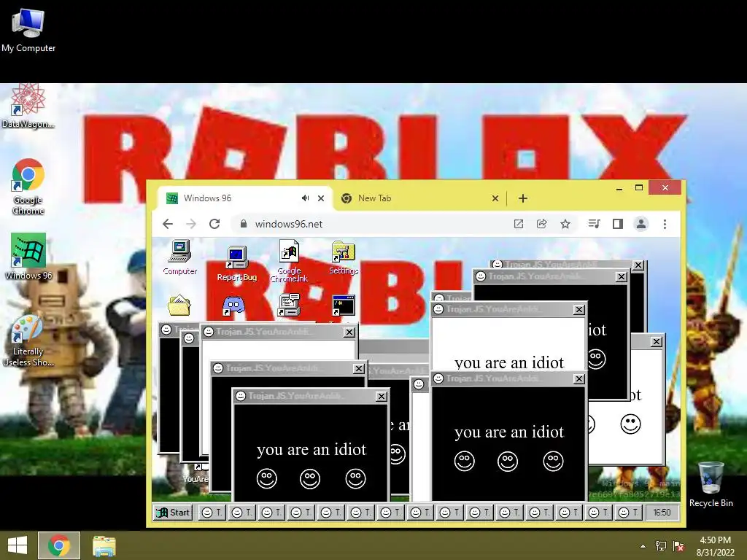Image resolution: width=747 pixels, height=560 pixels.
Task: Launch Google Chrome desktop shortcut
Action: [x=28, y=186]
